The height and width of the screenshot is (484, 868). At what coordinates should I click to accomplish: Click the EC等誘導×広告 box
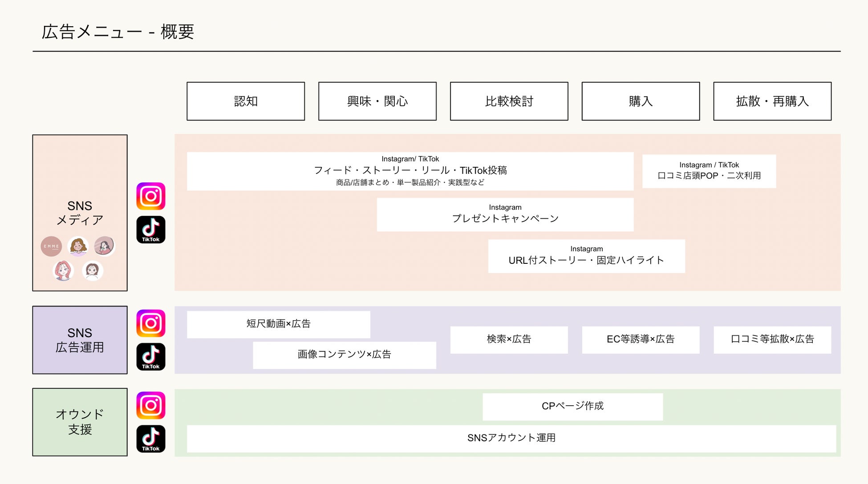point(641,340)
